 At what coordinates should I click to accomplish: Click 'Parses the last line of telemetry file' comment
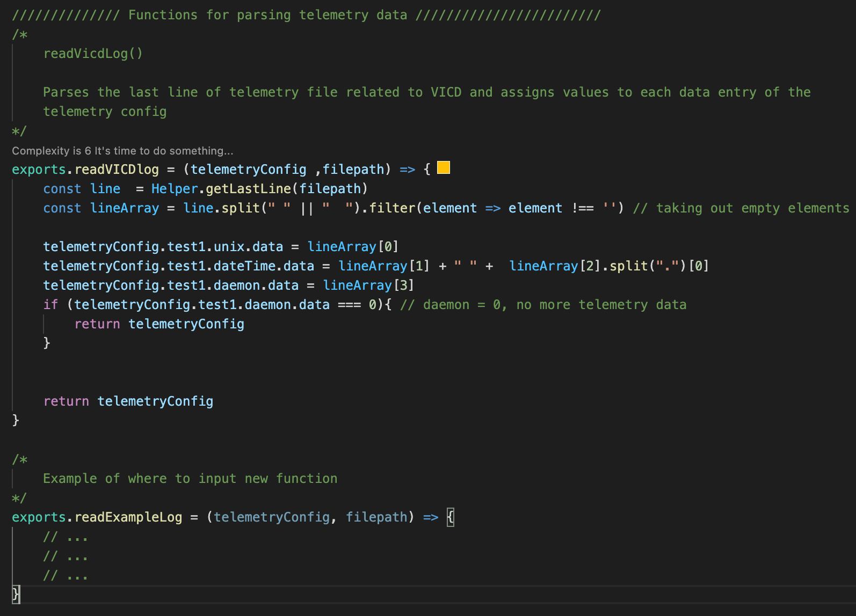point(190,92)
